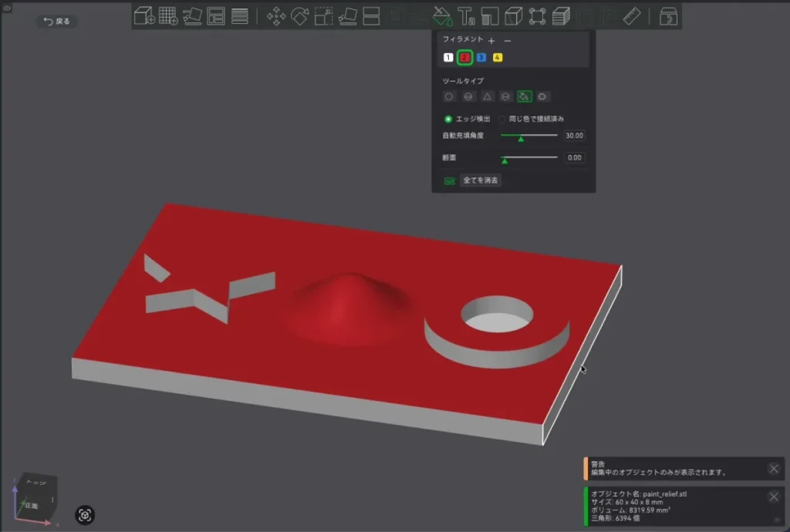Click the Add object cube icon
This screenshot has width=790, height=532.
[144, 16]
